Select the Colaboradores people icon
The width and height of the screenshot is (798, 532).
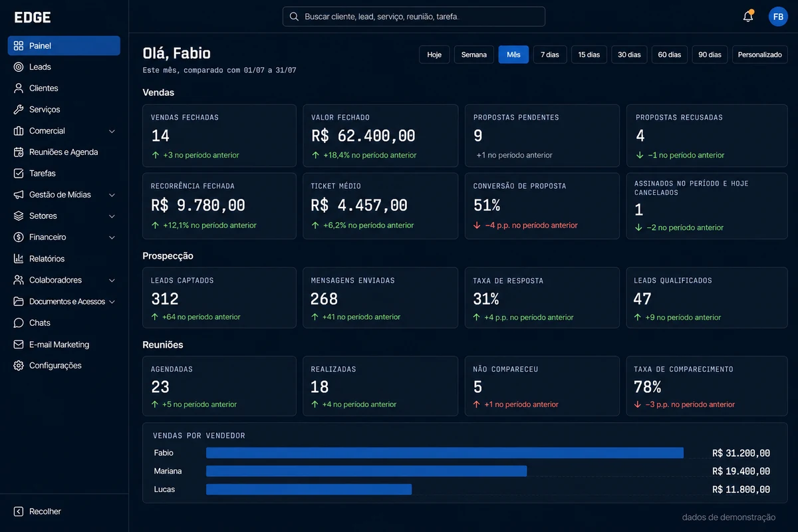tap(19, 280)
